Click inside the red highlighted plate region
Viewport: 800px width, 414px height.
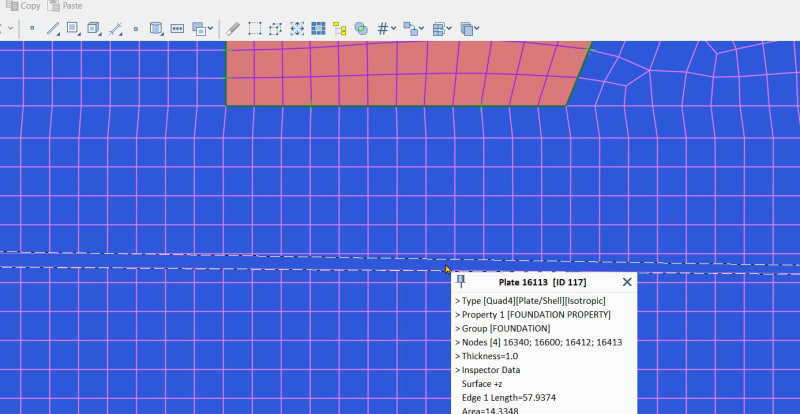tap(403, 74)
